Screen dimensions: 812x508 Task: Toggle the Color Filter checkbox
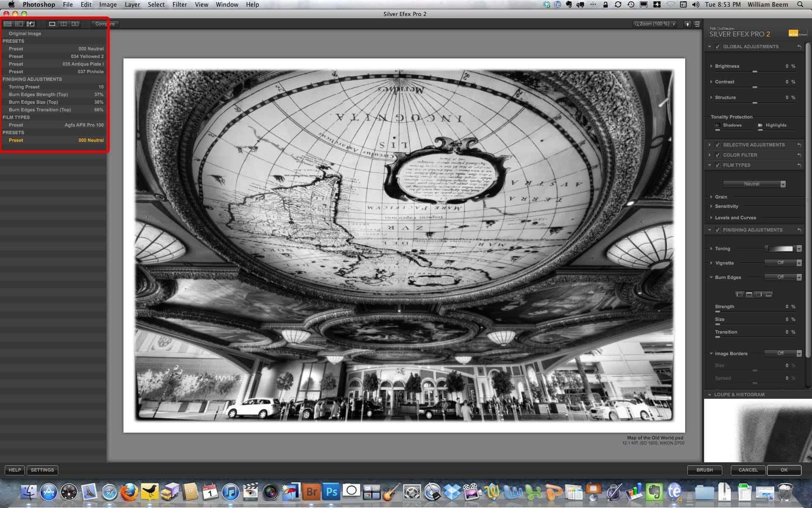(718, 155)
